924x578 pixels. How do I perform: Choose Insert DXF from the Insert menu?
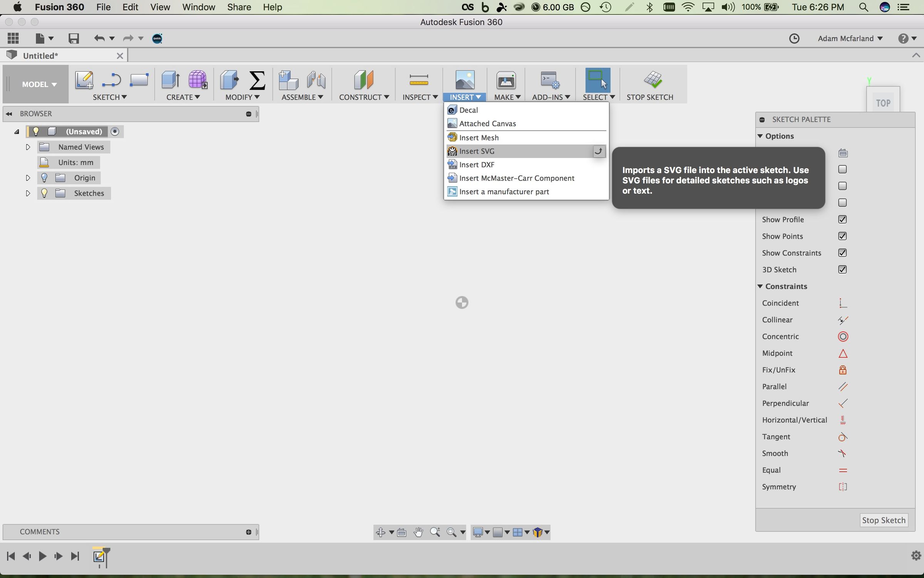[x=477, y=165]
